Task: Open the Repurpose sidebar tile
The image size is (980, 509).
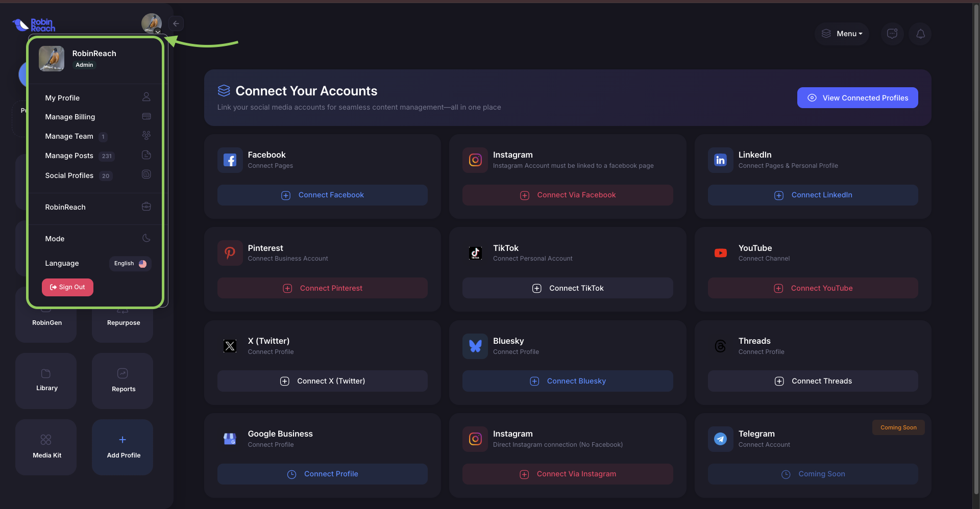Action: [122, 323]
